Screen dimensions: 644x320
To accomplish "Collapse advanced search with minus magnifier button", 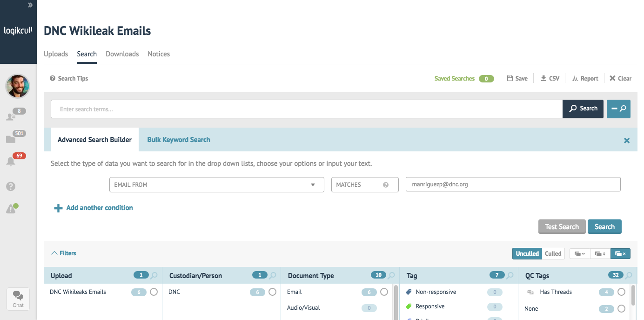I will point(618,109).
